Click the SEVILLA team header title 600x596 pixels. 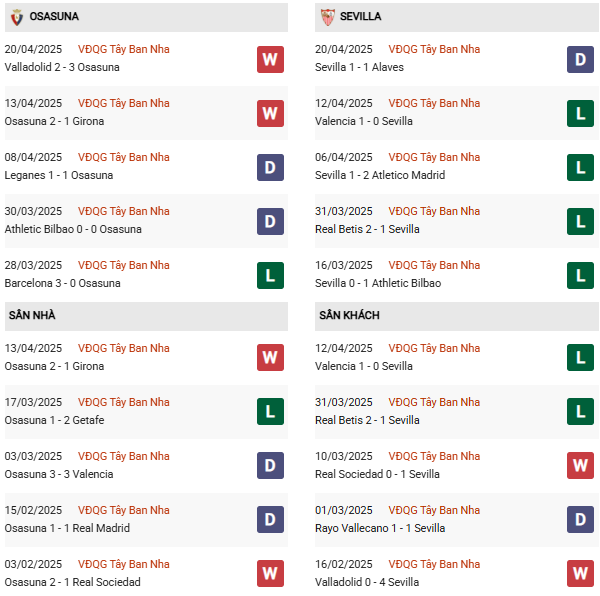point(360,16)
